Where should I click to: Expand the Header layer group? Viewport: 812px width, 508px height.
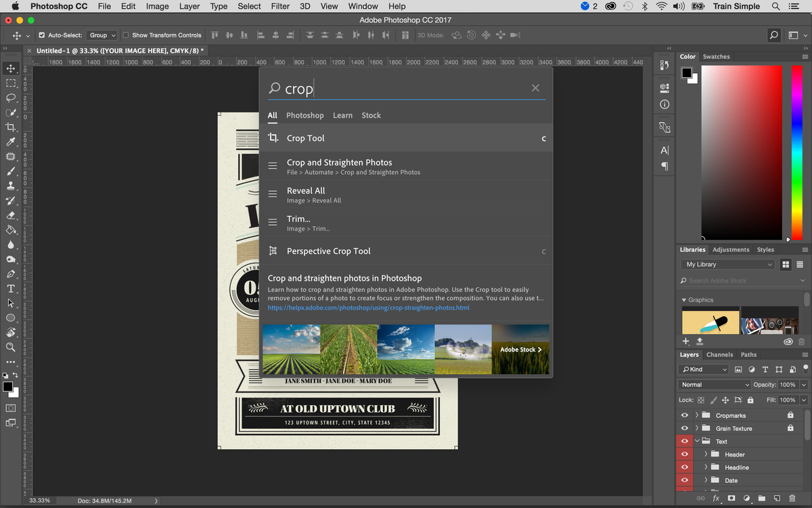pyautogui.click(x=706, y=454)
